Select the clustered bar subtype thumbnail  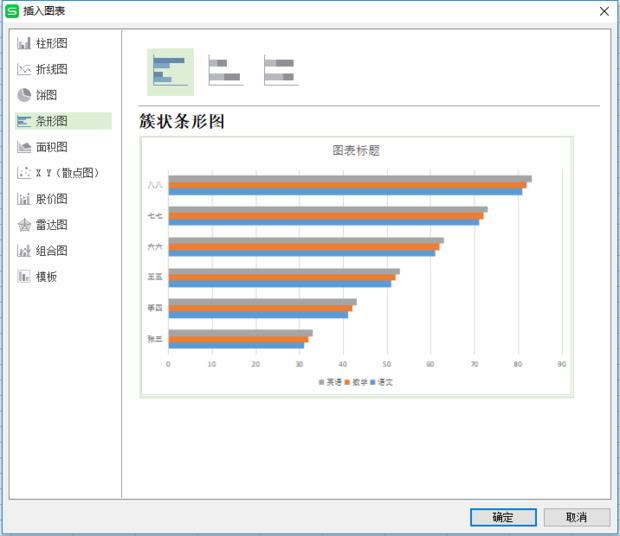coord(170,71)
